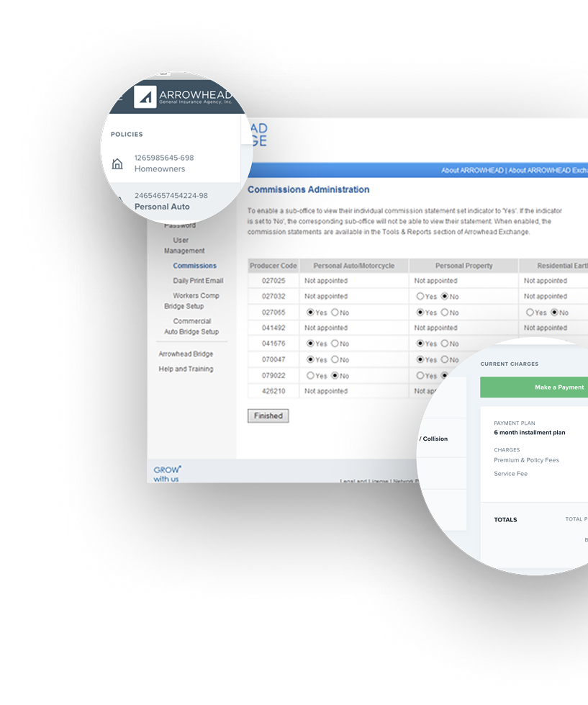This screenshot has height=705, width=588.
Task: Click Not appointed for 027032 Personal Auto/Motorcycle
Action: pos(326,296)
